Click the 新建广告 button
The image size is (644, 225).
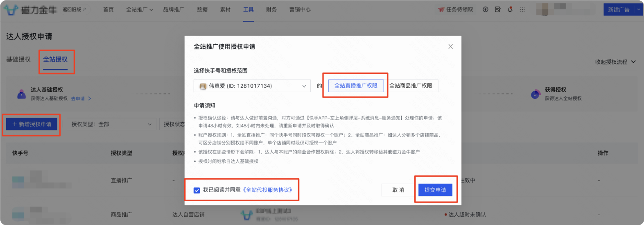pyautogui.click(x=619, y=9)
